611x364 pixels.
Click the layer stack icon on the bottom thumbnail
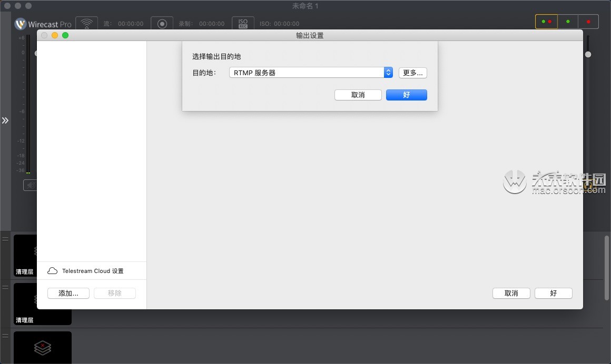[42, 348]
